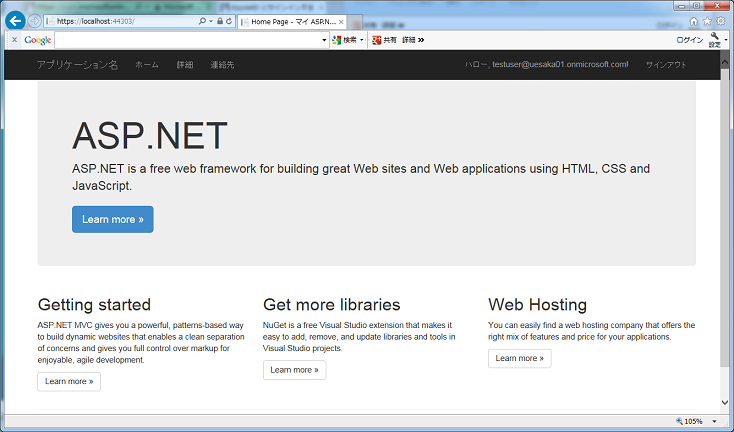Image resolution: width=734 pixels, height=432 pixels.
Task: Click ログイン on the Google toolbar
Action: [x=690, y=40]
